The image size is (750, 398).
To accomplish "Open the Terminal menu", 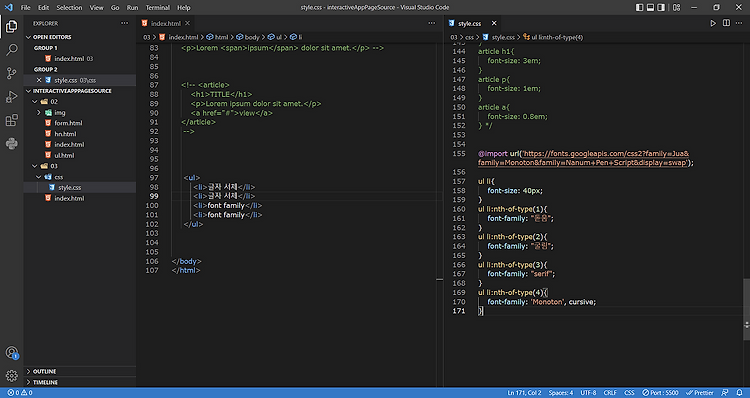I will (158, 8).
